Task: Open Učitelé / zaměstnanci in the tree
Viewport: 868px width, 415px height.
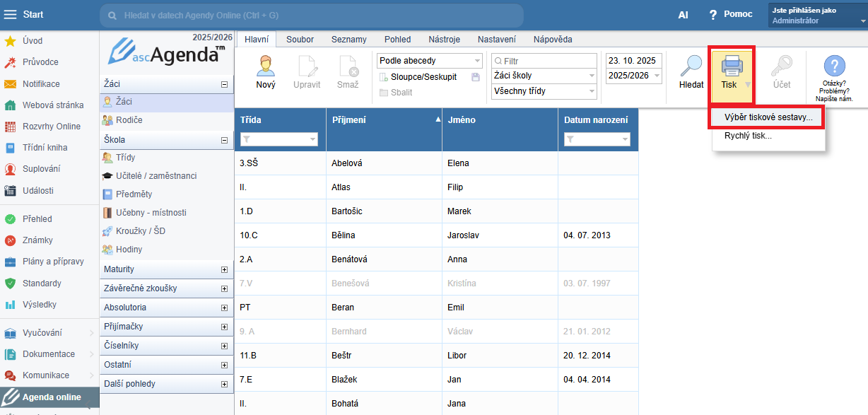Action: (x=156, y=176)
